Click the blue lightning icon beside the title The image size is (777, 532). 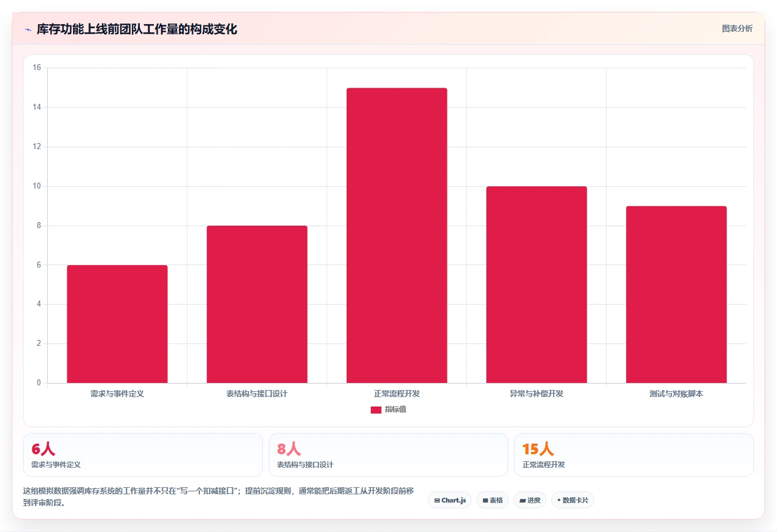(x=28, y=29)
